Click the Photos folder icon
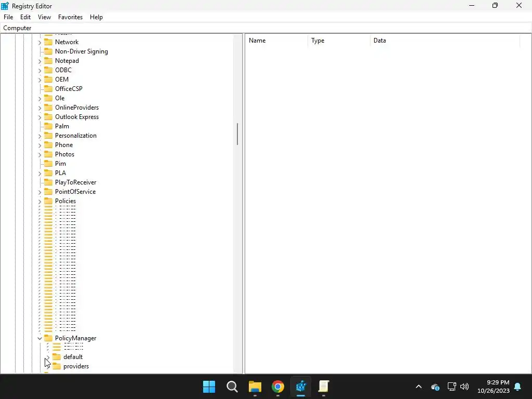This screenshot has height=399, width=532. pyautogui.click(x=48, y=154)
